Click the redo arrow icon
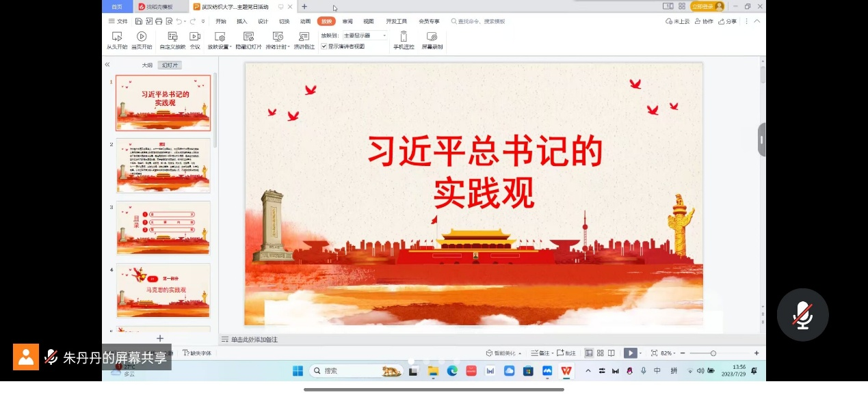Viewport: 868px width, 399px height. click(x=194, y=21)
